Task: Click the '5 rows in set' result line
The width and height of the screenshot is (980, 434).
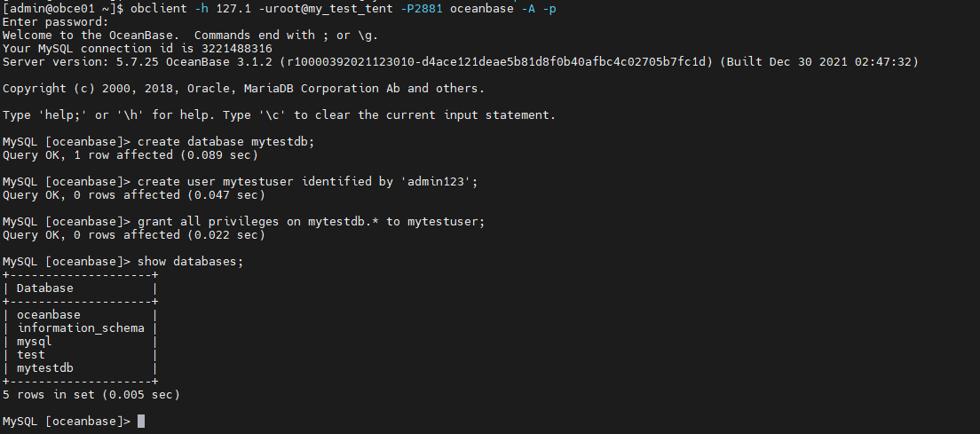Action: (x=91, y=395)
